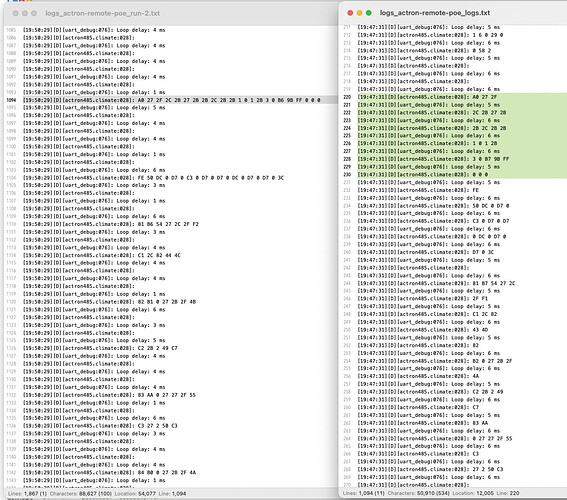Click green-highlighted line A0 27 2F in poe_logs

coord(427,97)
